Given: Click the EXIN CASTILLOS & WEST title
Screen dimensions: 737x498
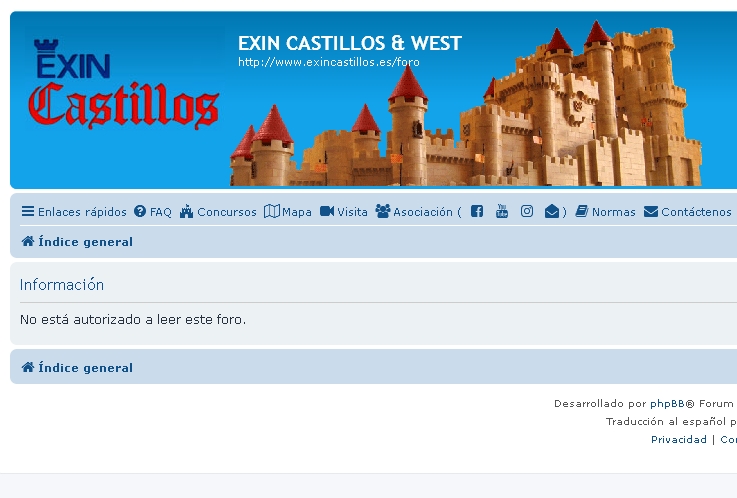Looking at the screenshot, I should coord(350,43).
